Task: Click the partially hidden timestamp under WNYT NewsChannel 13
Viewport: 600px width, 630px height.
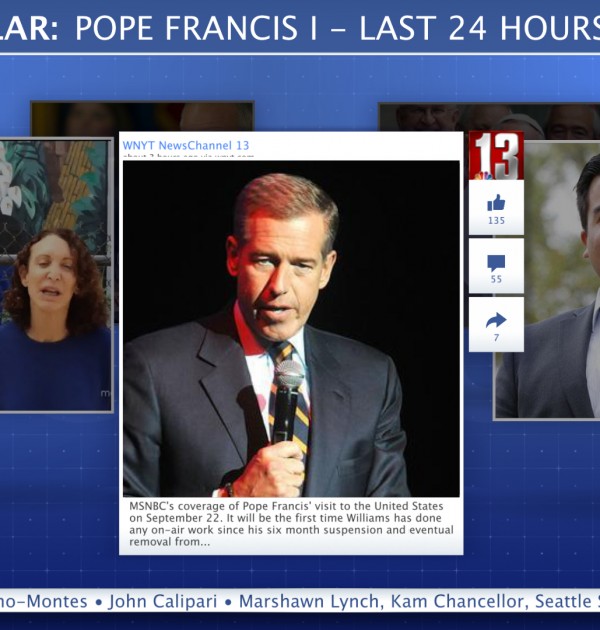Action: coord(188,156)
